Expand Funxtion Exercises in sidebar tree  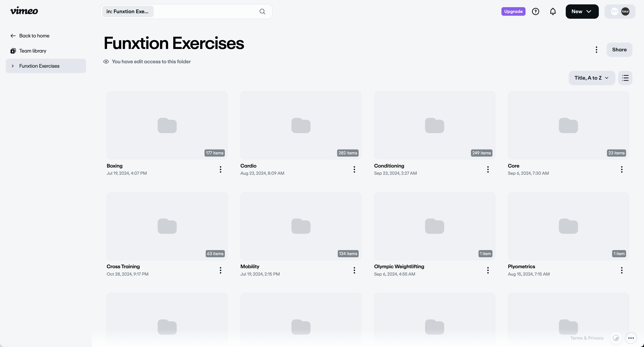pos(13,66)
